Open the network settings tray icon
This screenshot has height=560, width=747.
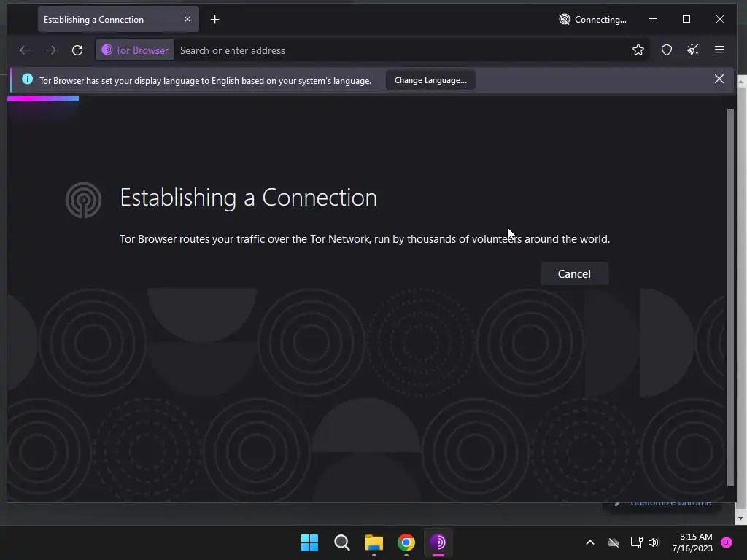636,542
